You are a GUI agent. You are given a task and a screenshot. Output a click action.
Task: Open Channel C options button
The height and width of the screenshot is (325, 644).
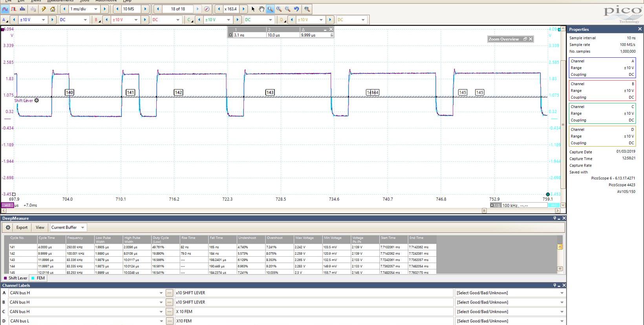190,20
